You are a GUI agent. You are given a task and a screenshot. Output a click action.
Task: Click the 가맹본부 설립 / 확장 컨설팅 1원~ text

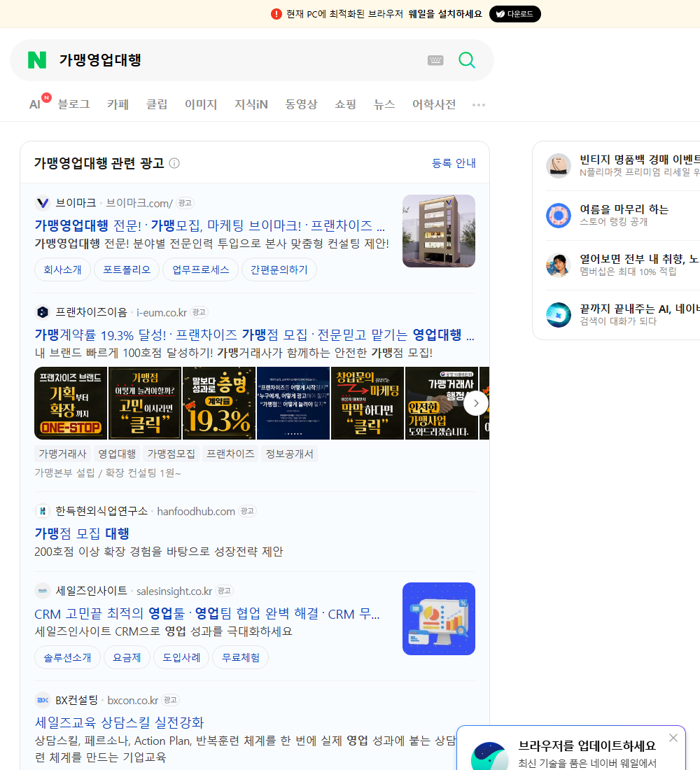[108, 472]
